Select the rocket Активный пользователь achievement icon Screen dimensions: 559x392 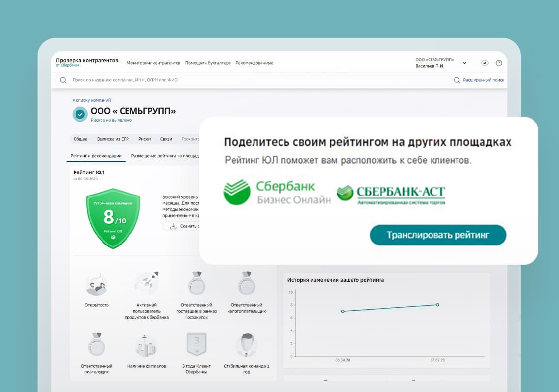click(147, 283)
